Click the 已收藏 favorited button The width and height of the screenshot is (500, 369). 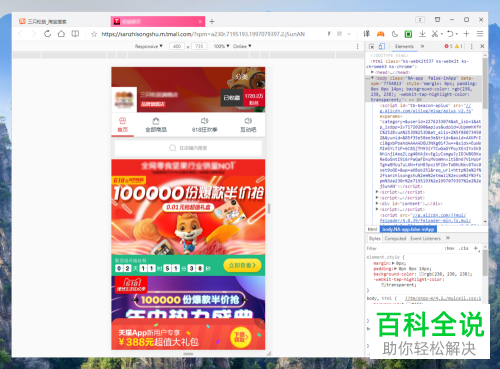click(232, 98)
